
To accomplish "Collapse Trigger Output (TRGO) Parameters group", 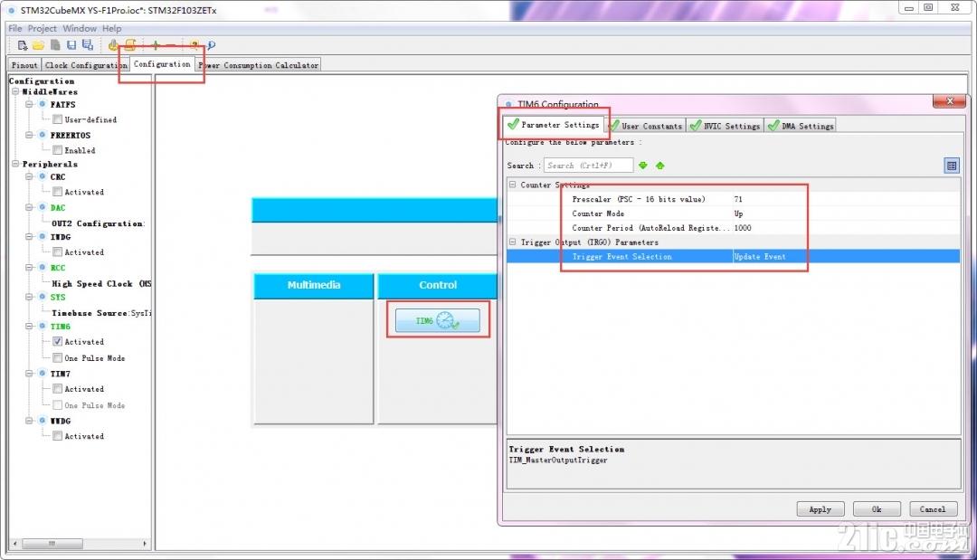I will coord(513,242).
